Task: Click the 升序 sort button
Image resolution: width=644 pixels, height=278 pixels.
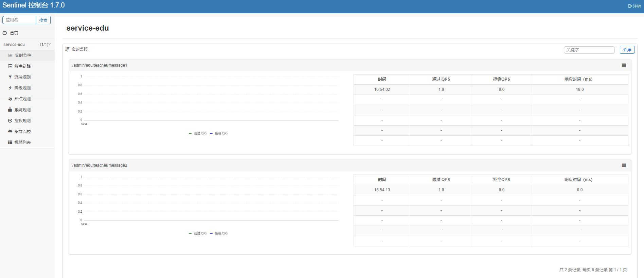Action: (627, 50)
